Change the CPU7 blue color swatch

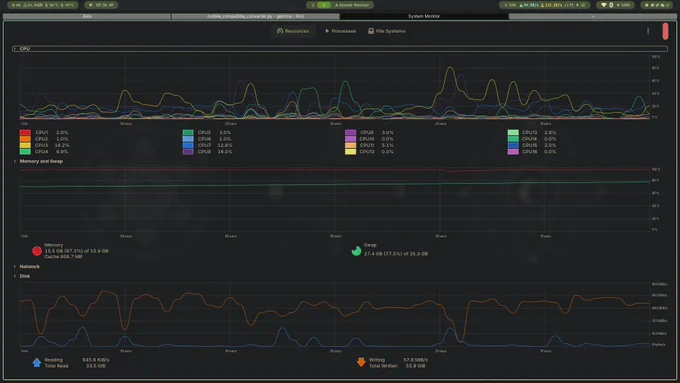(x=188, y=145)
